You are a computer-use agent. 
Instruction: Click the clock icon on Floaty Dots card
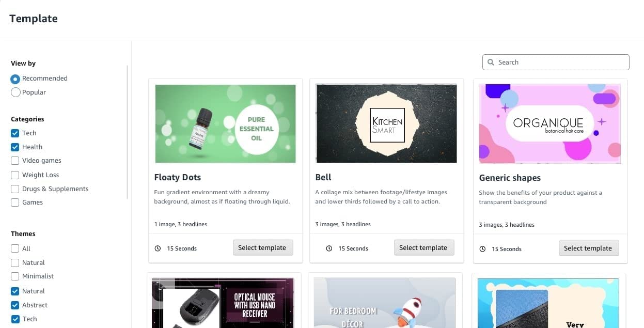click(x=158, y=248)
